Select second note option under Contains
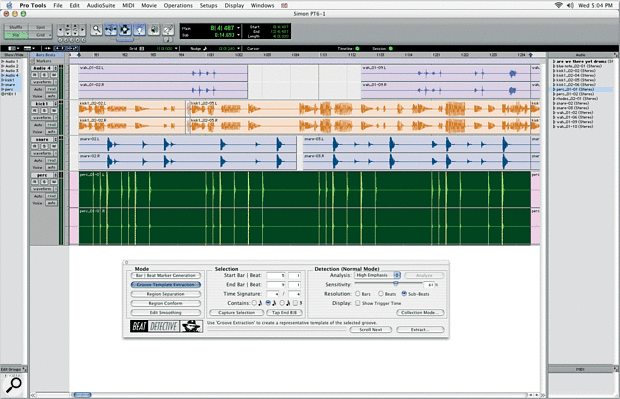Image resolution: width=620 pixels, height=399 pixels. [x=268, y=303]
